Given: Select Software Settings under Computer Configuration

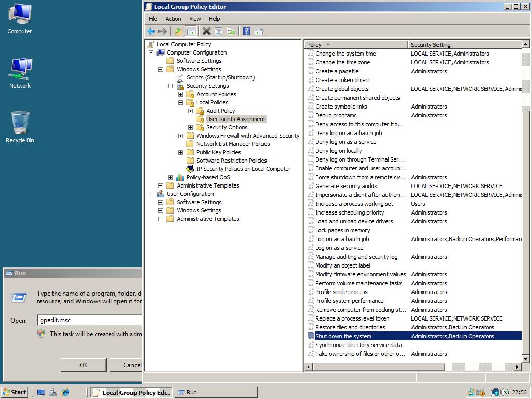Looking at the screenshot, I should coord(199,61).
